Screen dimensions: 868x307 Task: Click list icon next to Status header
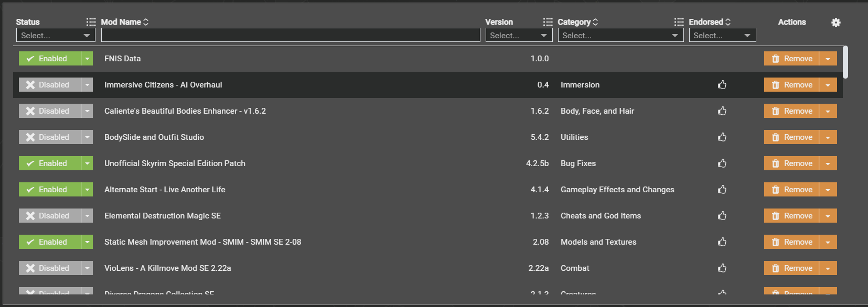click(x=91, y=22)
